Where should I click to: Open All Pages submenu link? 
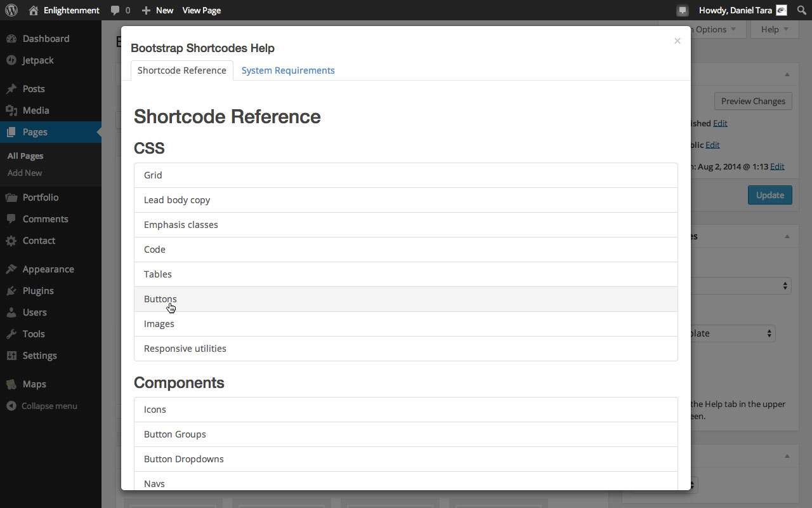pyautogui.click(x=25, y=156)
